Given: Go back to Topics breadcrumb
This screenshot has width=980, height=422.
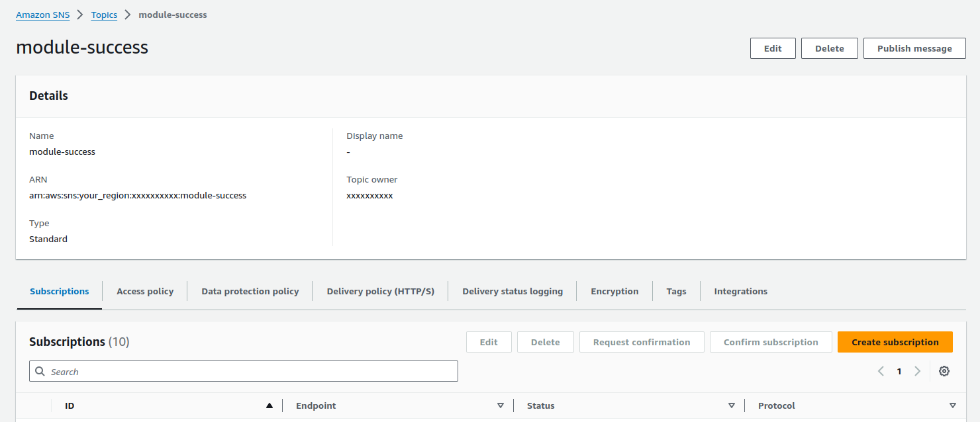Looking at the screenshot, I should click(x=104, y=15).
